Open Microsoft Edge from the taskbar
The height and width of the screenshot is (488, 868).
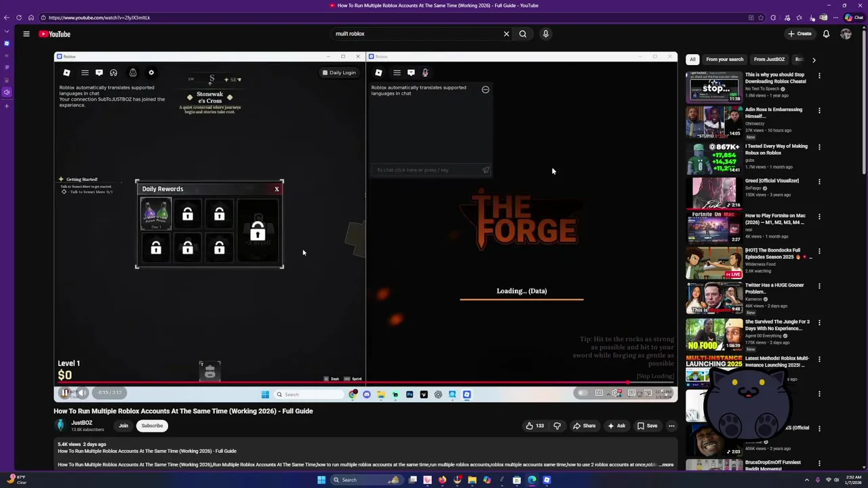(532, 480)
